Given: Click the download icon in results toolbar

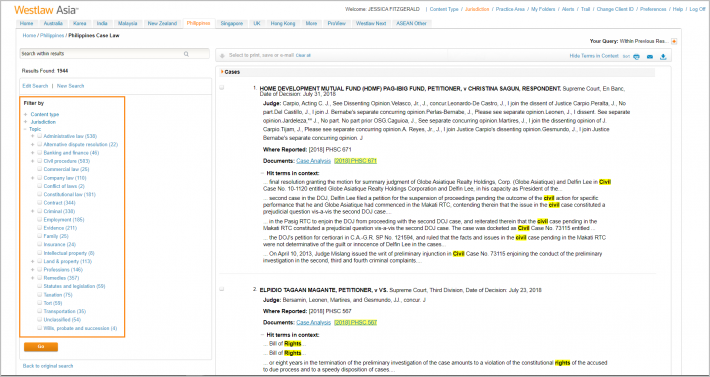Looking at the screenshot, I should [663, 57].
